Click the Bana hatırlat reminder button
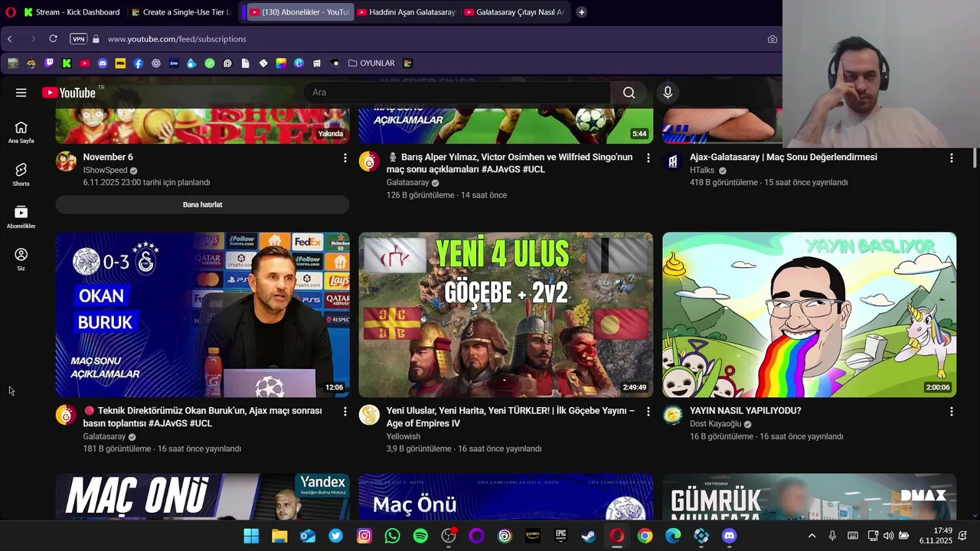The width and height of the screenshot is (980, 551). pos(202,204)
